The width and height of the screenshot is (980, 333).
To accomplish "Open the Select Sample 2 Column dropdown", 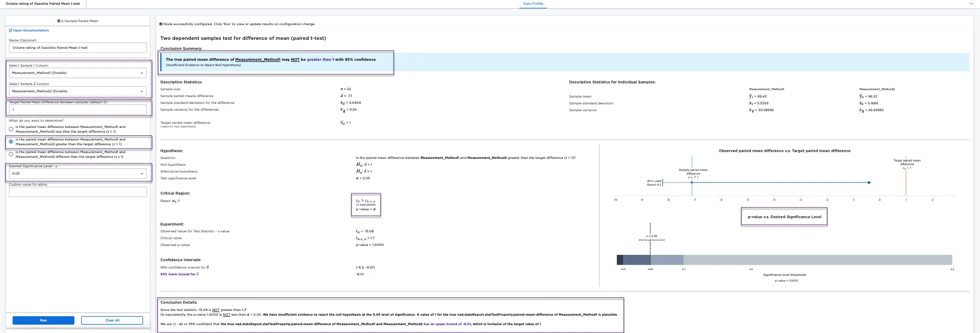I will (78, 91).
